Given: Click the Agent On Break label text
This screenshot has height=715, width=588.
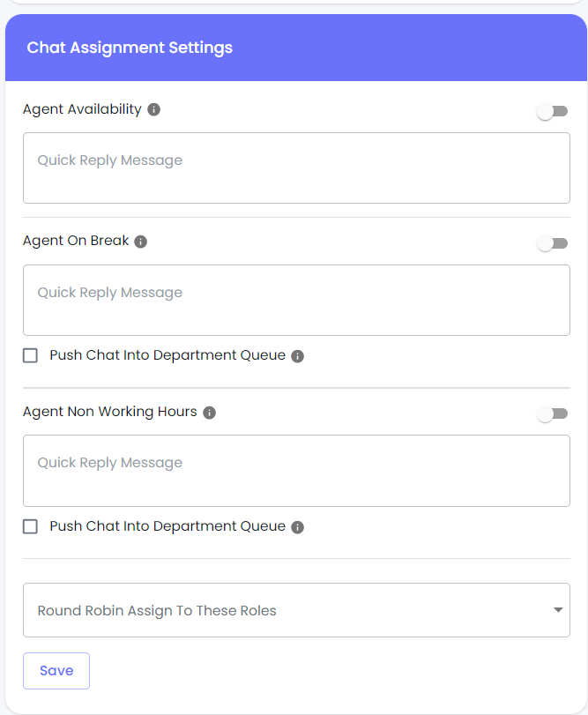Looking at the screenshot, I should [76, 241].
